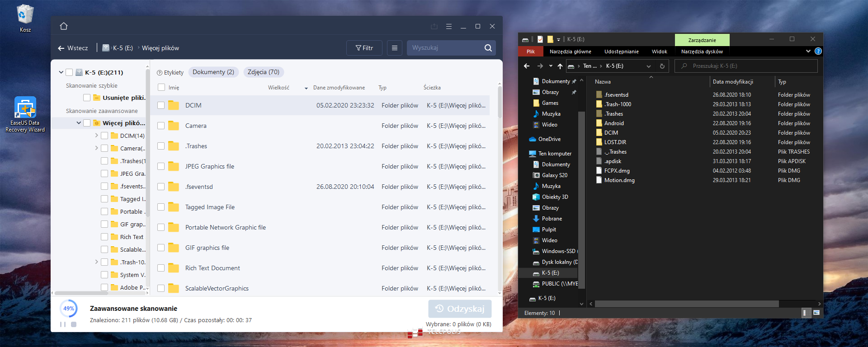Image resolution: width=868 pixels, height=347 pixels.
Task: Pause the advanced scan
Action: click(x=63, y=324)
